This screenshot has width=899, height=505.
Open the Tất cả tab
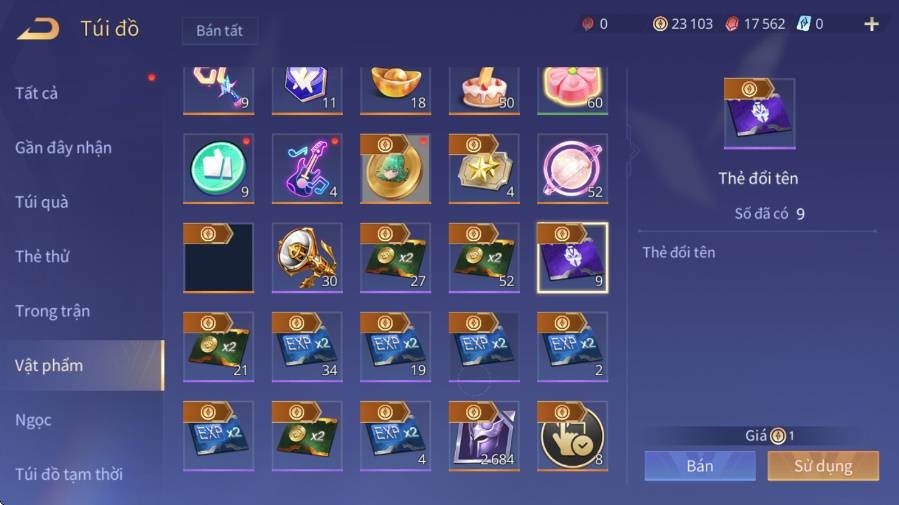[x=36, y=93]
